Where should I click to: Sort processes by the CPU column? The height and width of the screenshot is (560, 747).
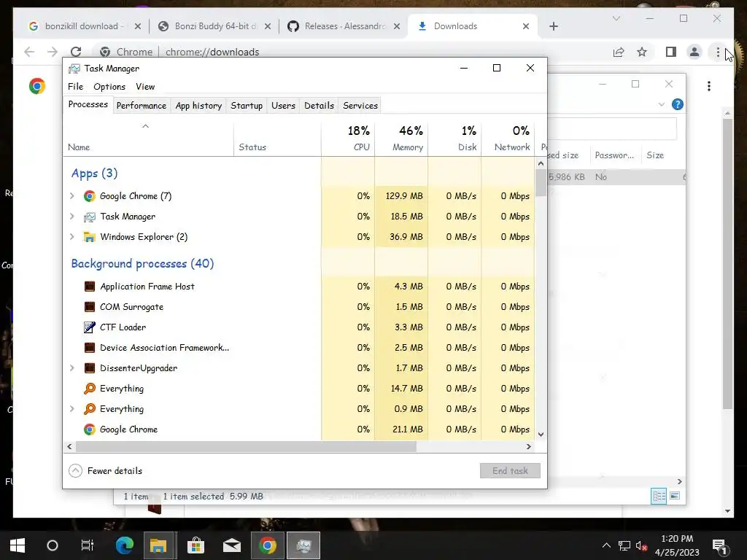pos(348,138)
